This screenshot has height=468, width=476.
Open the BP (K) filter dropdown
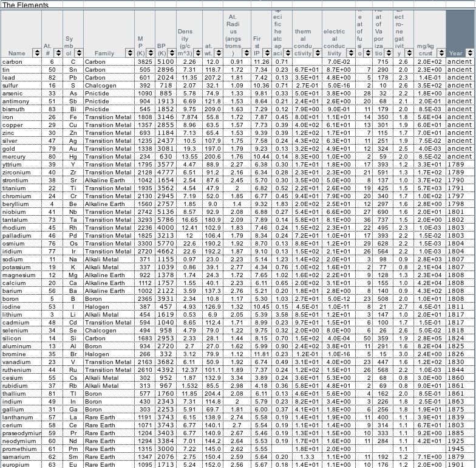pyautogui.click(x=171, y=53)
